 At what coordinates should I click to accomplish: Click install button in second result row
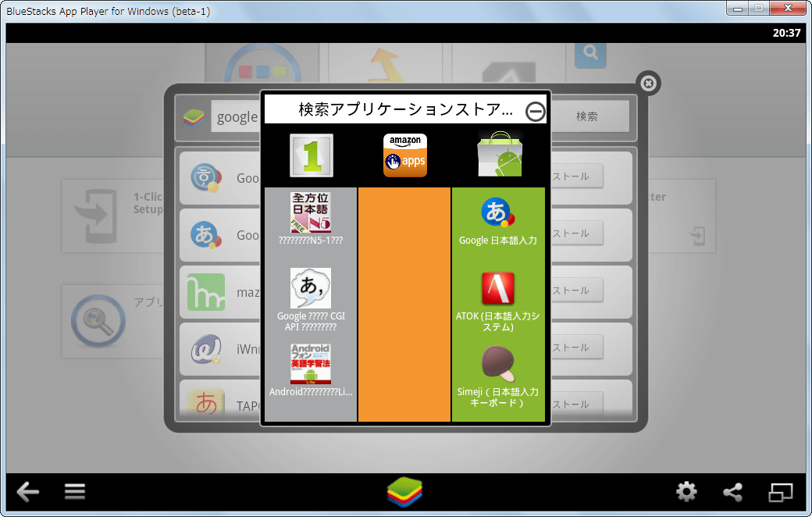(x=577, y=233)
